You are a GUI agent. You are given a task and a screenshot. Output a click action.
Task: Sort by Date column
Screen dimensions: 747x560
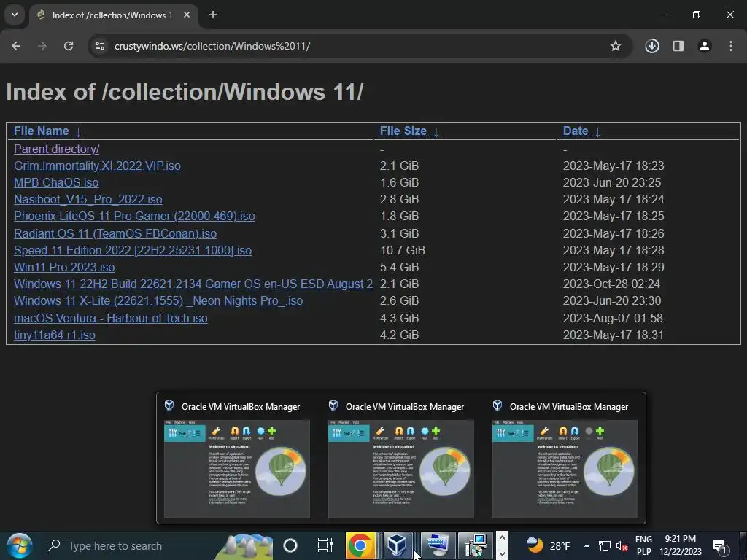pyautogui.click(x=576, y=131)
